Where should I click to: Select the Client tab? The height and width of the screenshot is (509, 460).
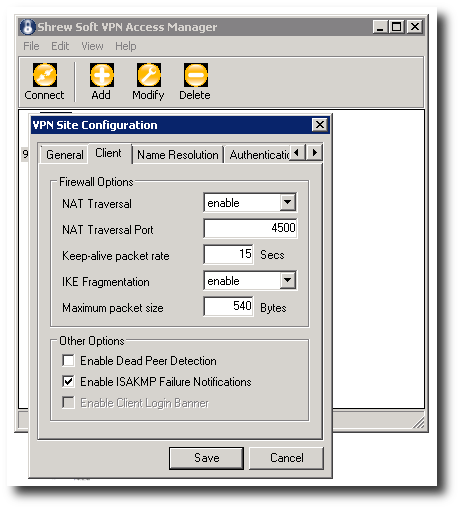click(109, 153)
